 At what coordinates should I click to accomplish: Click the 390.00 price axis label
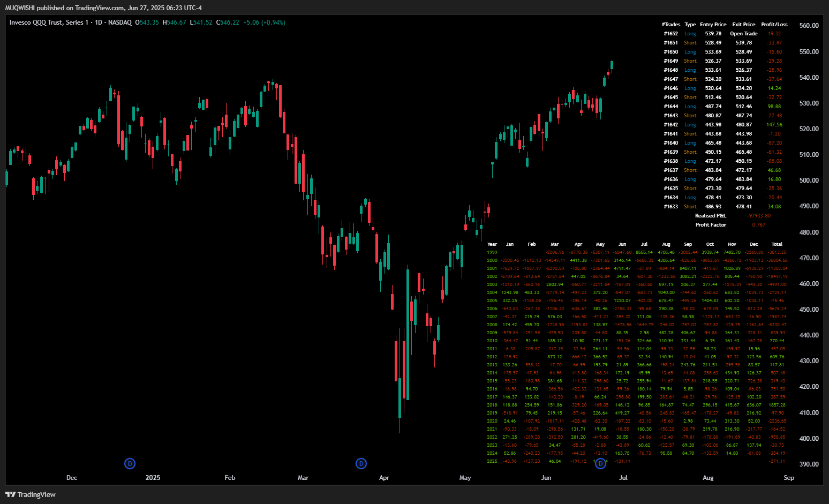809,464
